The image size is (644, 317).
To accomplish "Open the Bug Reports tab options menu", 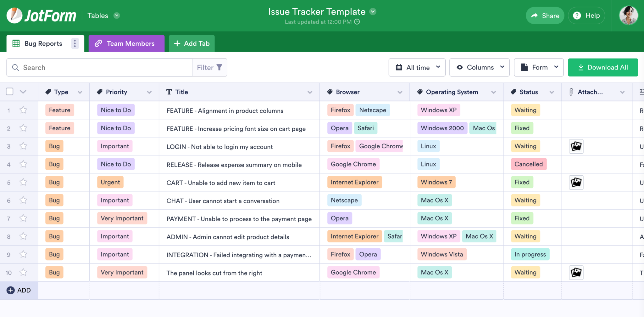I will pos(75,43).
